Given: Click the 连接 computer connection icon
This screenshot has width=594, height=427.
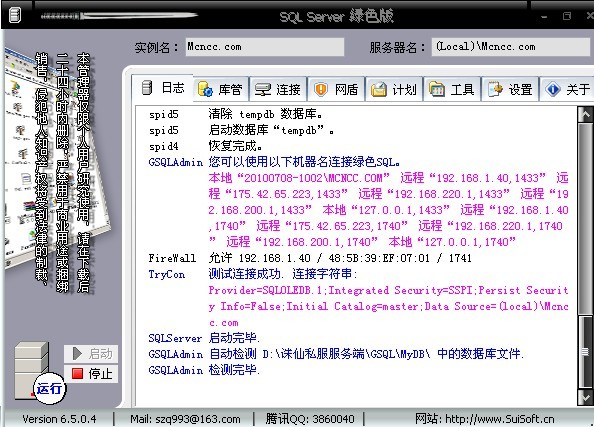Looking at the screenshot, I should pyautogui.click(x=263, y=89).
